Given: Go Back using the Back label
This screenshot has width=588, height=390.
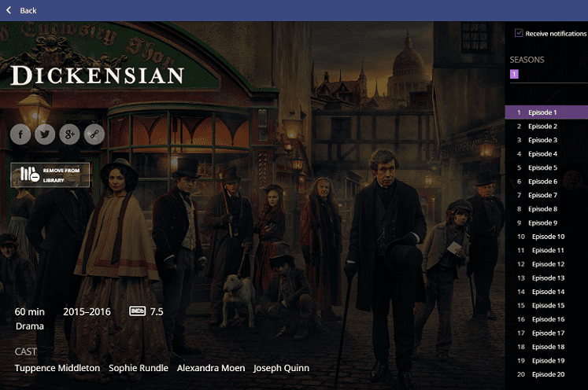Looking at the screenshot, I should pos(28,10).
